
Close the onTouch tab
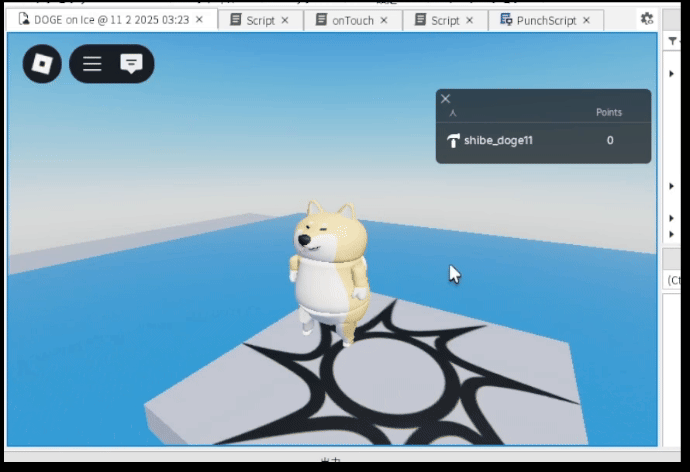point(384,20)
